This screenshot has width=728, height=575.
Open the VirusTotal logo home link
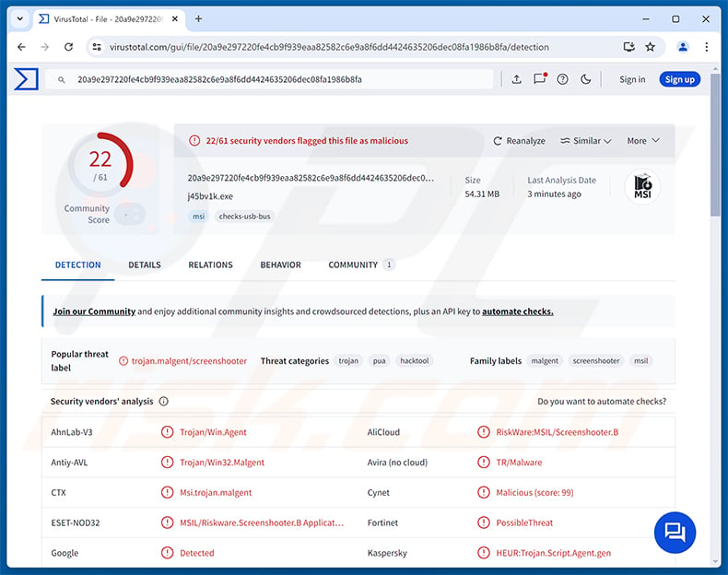tap(26, 79)
